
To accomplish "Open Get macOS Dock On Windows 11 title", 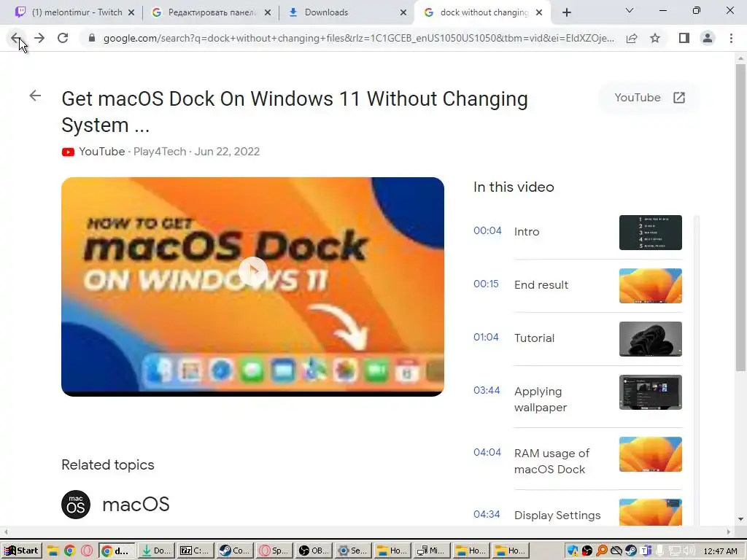I will pyautogui.click(x=295, y=112).
